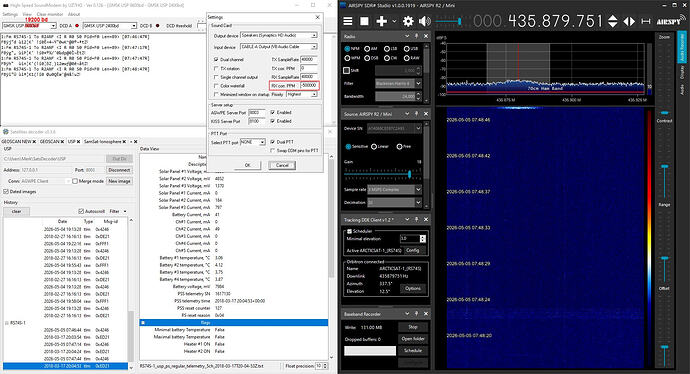
Task: Enable the Scheduler checkbox in Tracking DDE
Action: (349, 231)
